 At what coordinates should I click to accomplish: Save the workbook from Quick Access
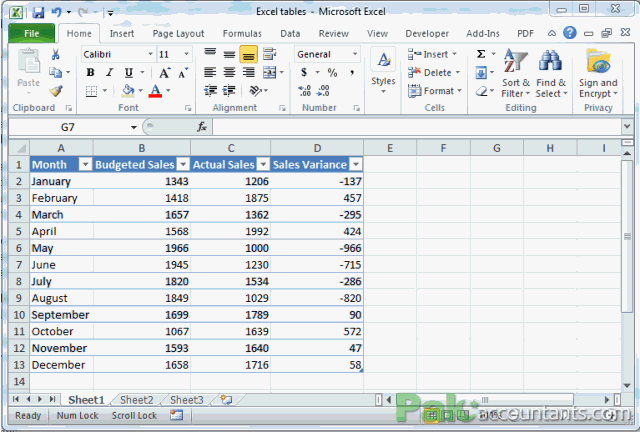[38, 13]
